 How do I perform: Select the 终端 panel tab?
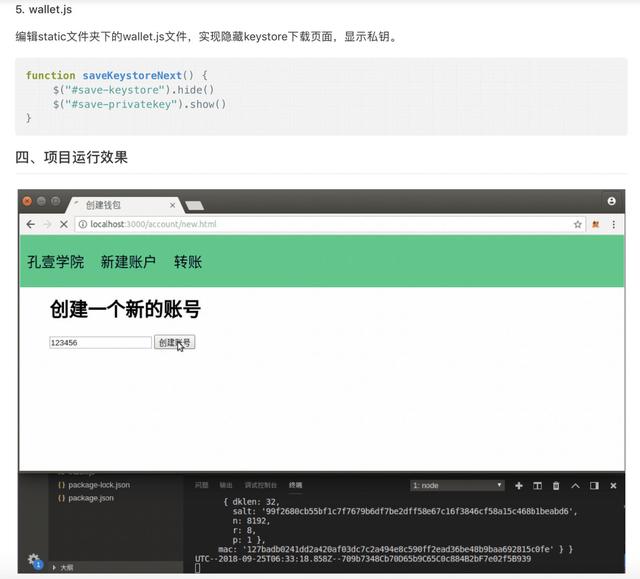[296, 485]
